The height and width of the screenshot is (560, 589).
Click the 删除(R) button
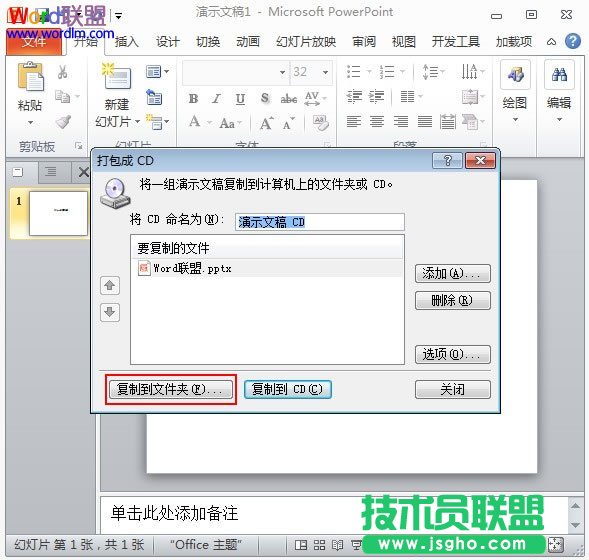pos(453,300)
